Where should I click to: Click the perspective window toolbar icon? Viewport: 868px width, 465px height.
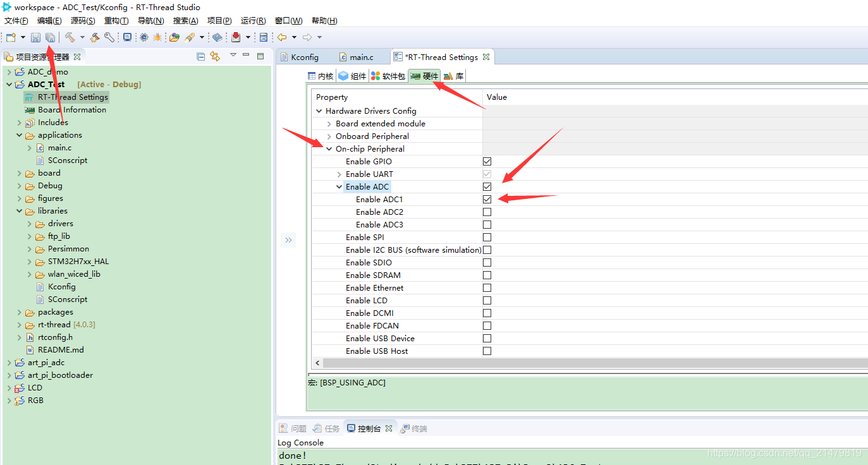pyautogui.click(x=264, y=37)
